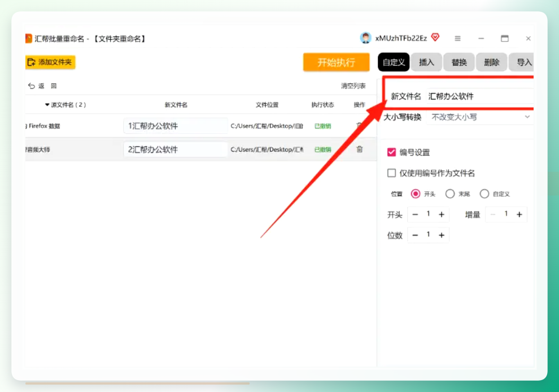Delete the 2汇帮办公软件 row with trash icon
559x392 pixels.
[x=359, y=149]
